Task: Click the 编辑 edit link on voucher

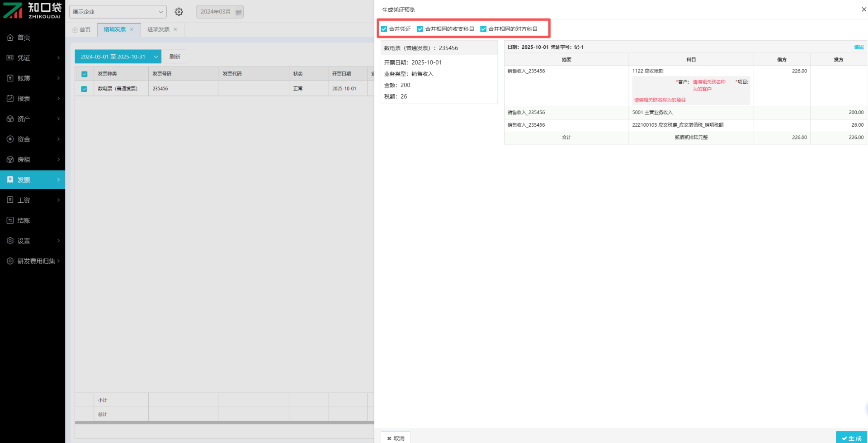Action: point(859,47)
